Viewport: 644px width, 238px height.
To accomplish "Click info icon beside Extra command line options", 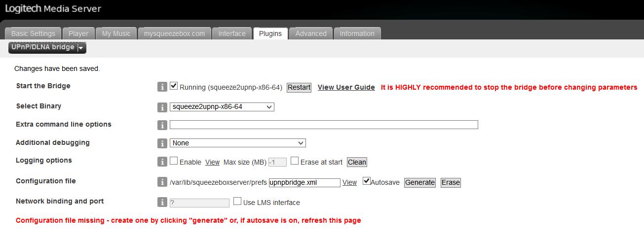I will point(162,125).
